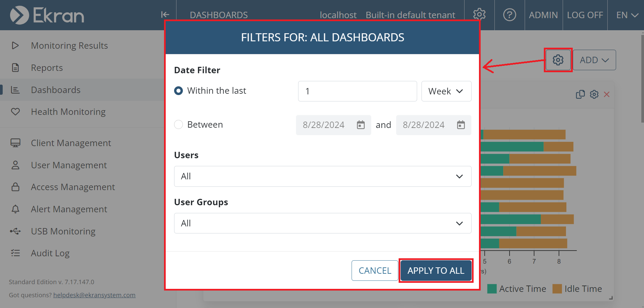Select the "Between" date range radio option
Image resolution: width=644 pixels, height=308 pixels.
(x=178, y=125)
